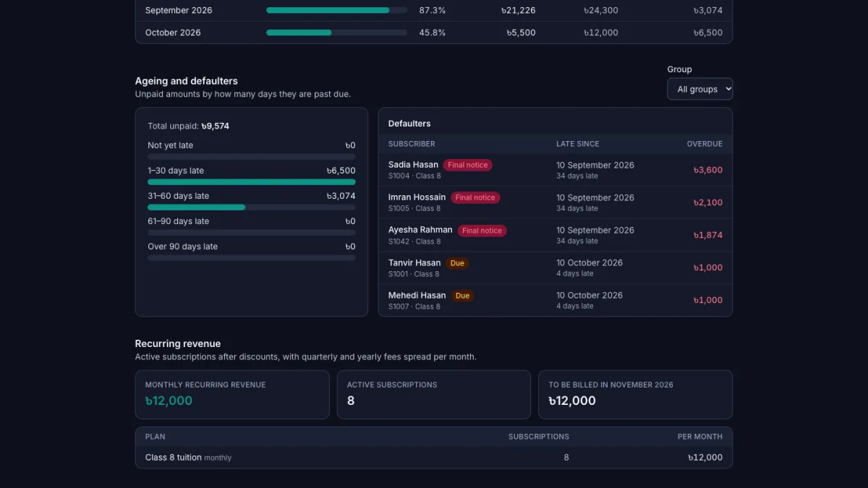Click the October 2026 row label
This screenshot has height=488, width=868.
[173, 33]
